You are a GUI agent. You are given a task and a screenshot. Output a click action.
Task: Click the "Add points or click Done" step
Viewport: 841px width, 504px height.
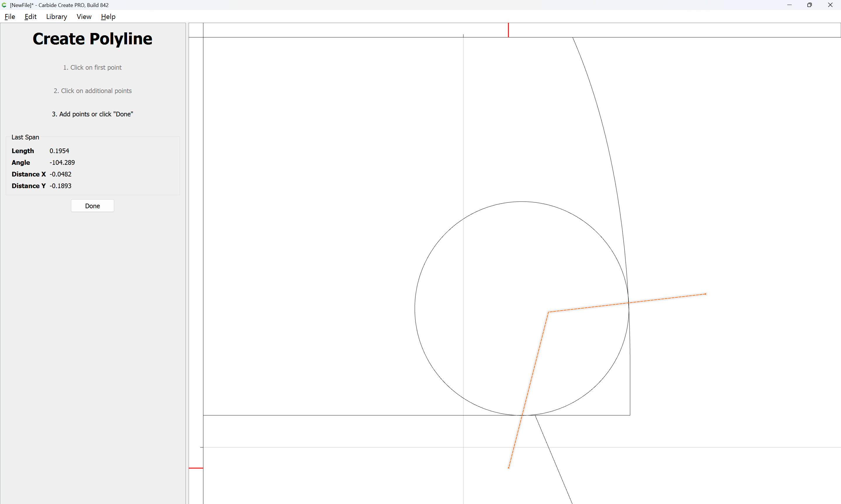93,114
